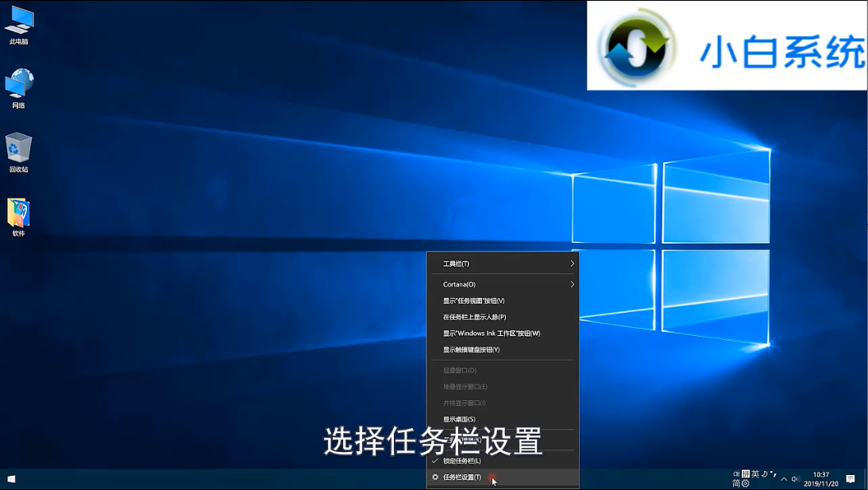Open the volume speaker icon
The image size is (868, 490).
click(x=796, y=479)
